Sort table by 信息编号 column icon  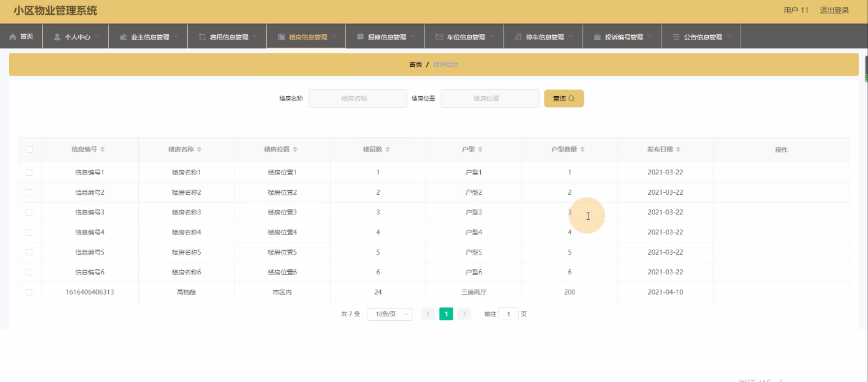coord(103,150)
